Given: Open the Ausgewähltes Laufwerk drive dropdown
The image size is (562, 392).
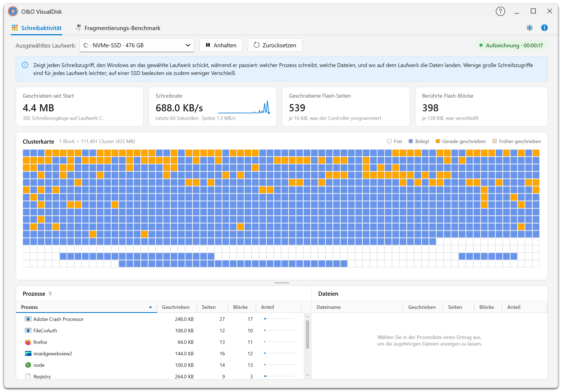Looking at the screenshot, I should [x=137, y=45].
